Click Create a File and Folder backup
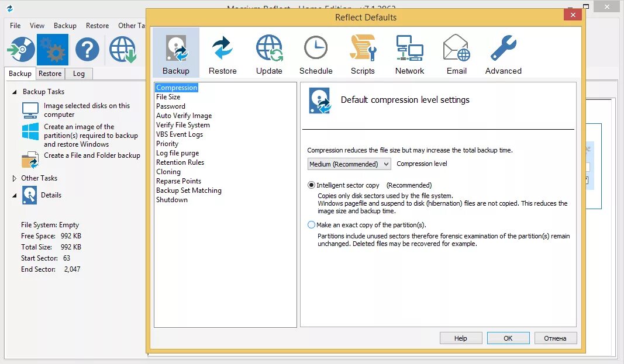This screenshot has width=624, height=364. (x=92, y=155)
